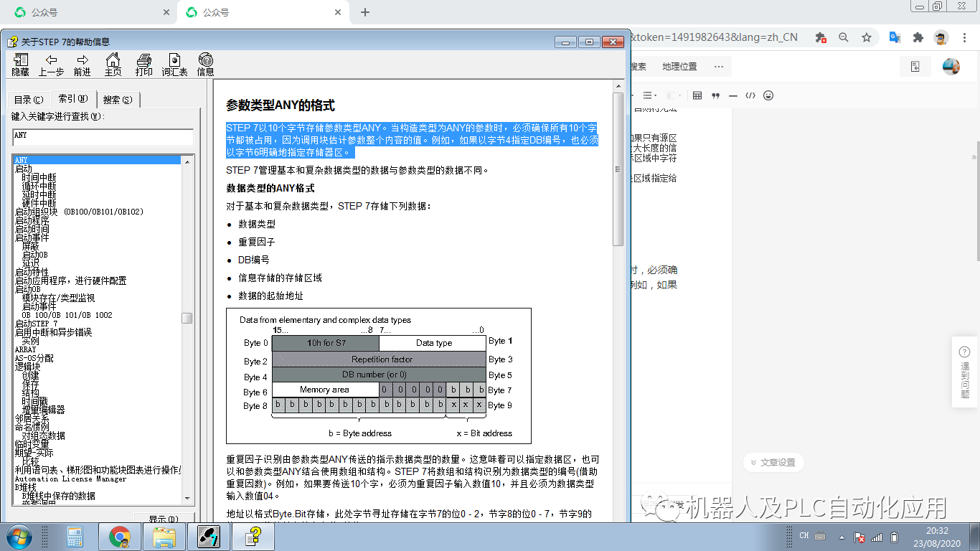This screenshot has width=980, height=551.
Task: Open Calculator from the taskbar
Action: [x=75, y=537]
